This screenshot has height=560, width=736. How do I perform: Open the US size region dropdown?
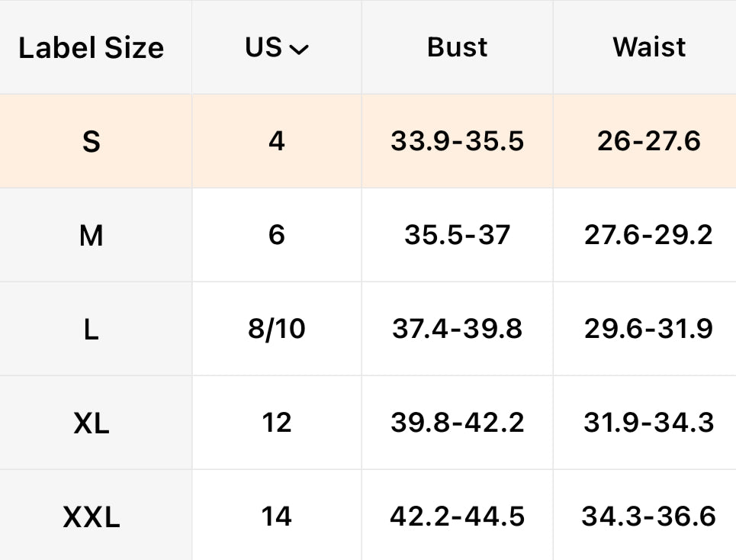click(x=277, y=48)
